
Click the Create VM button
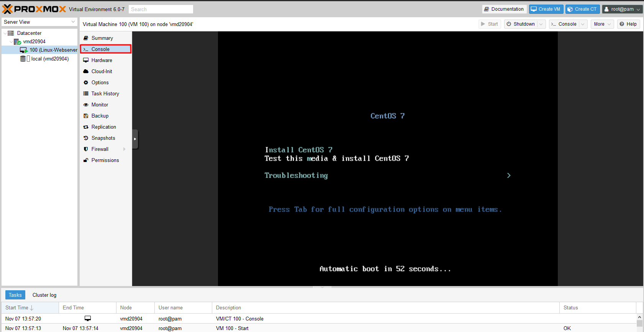(x=546, y=9)
